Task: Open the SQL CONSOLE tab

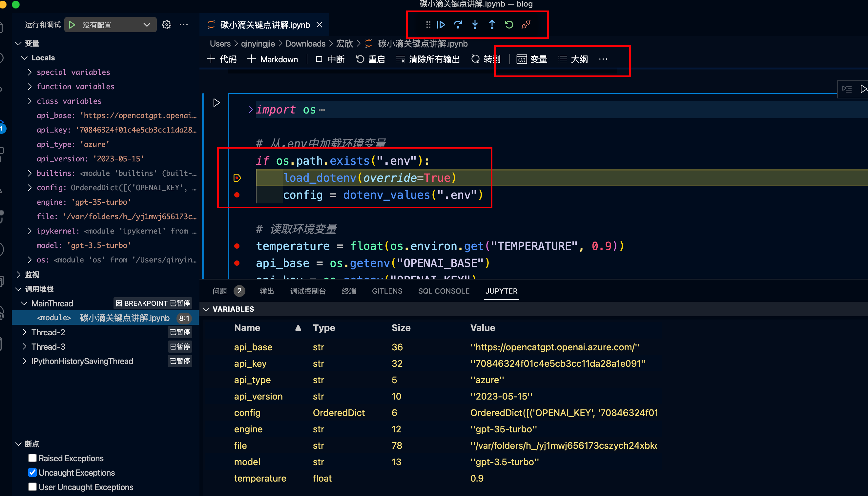Action: (x=444, y=291)
